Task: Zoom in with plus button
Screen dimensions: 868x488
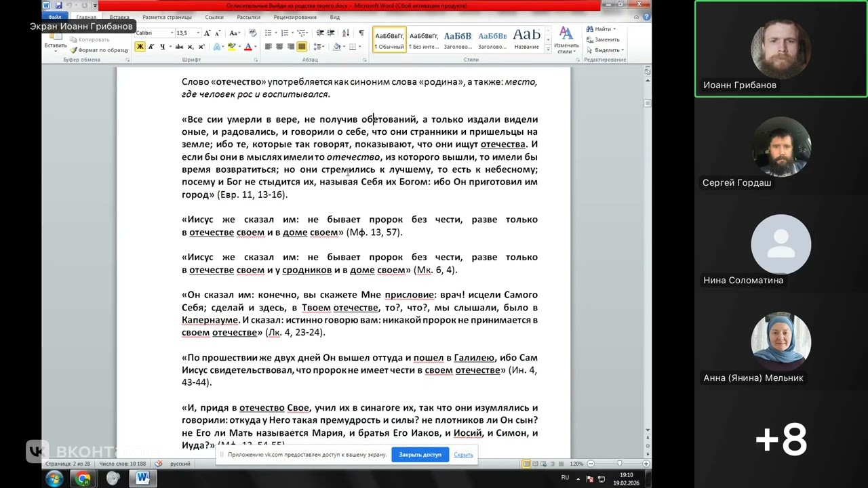Action: coord(646,464)
